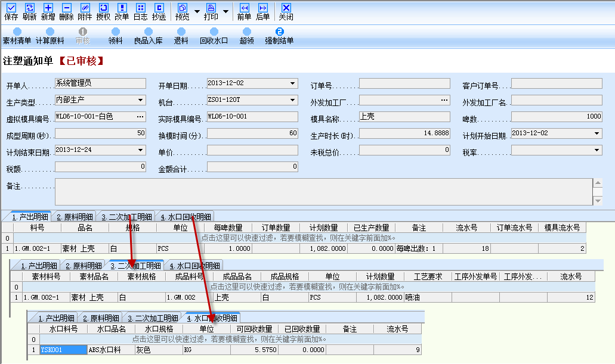Go to previous order with 前单

click(x=244, y=12)
